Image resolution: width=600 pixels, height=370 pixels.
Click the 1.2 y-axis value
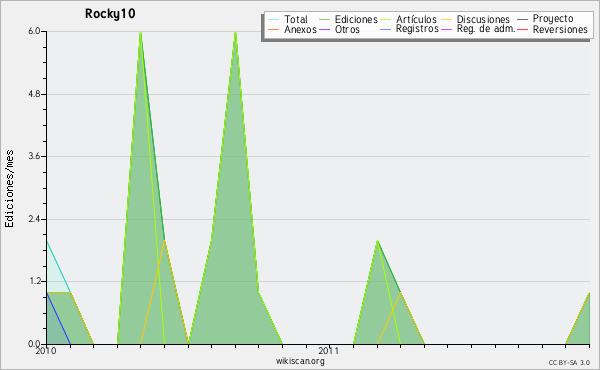click(34, 282)
